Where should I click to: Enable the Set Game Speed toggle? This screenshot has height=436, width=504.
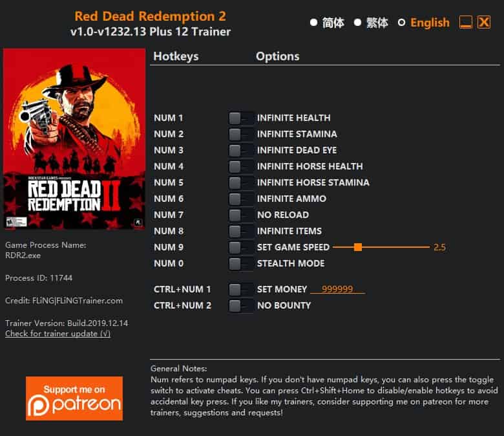pos(240,248)
